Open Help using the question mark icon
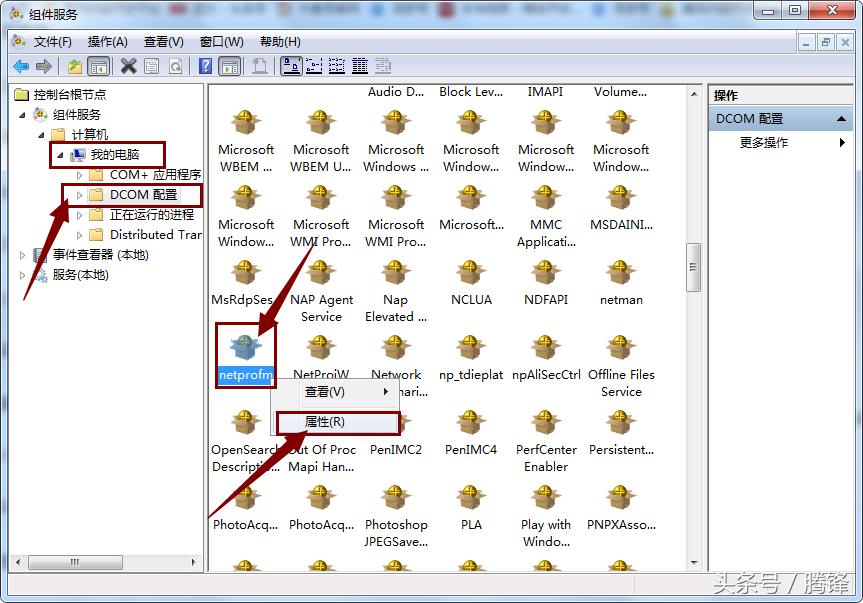 [x=204, y=65]
